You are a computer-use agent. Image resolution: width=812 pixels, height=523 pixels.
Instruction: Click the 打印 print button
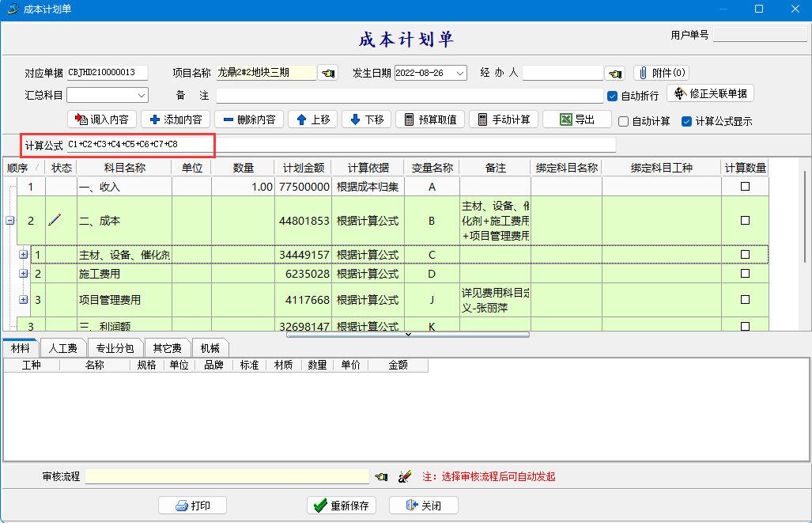pyautogui.click(x=193, y=506)
